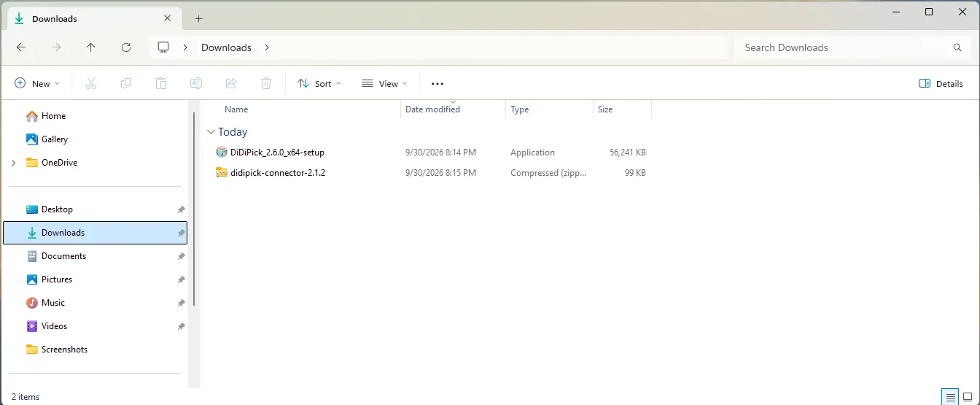This screenshot has width=980, height=405.
Task: Click the Copy icon in toolbar
Action: (x=126, y=84)
